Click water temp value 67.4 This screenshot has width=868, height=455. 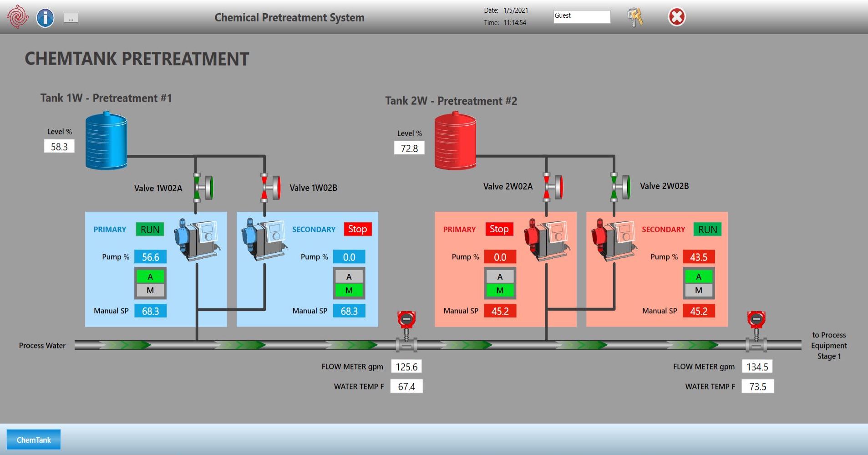(x=406, y=386)
